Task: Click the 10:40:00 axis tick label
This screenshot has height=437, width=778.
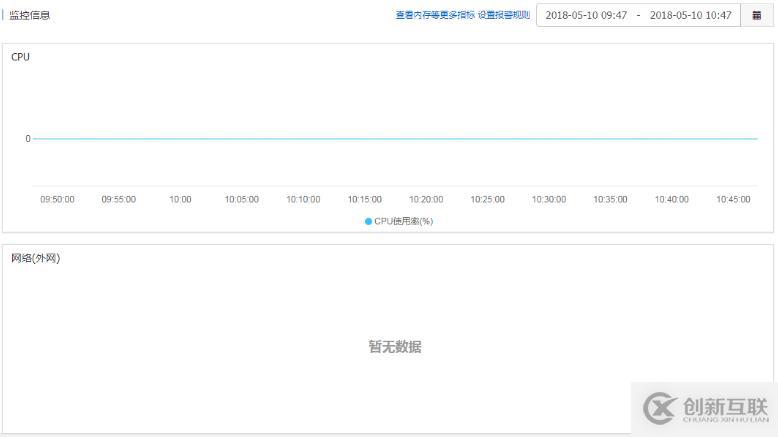Action: pyautogui.click(x=672, y=199)
